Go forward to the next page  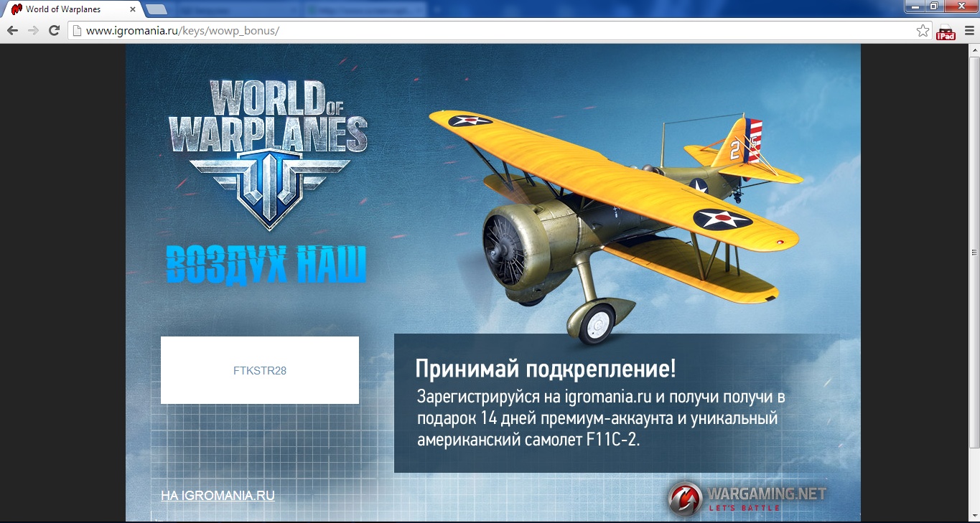pos(33,31)
